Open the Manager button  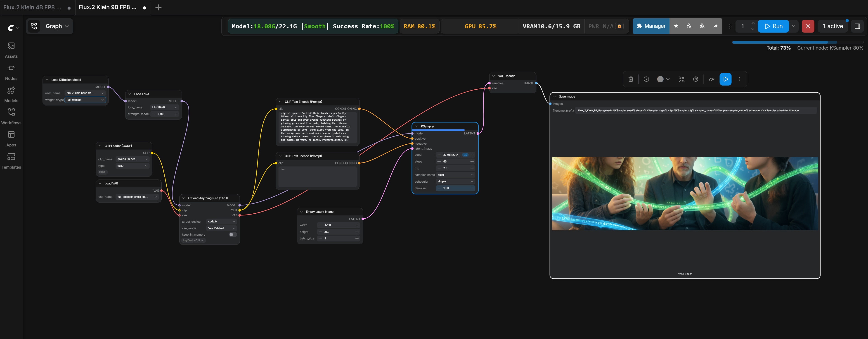pos(651,26)
